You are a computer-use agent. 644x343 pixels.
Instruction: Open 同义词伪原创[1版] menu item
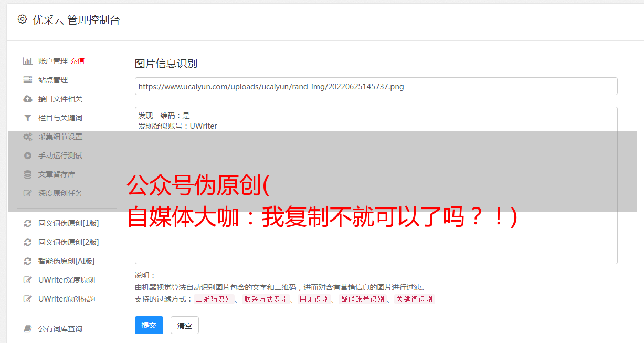(69, 223)
